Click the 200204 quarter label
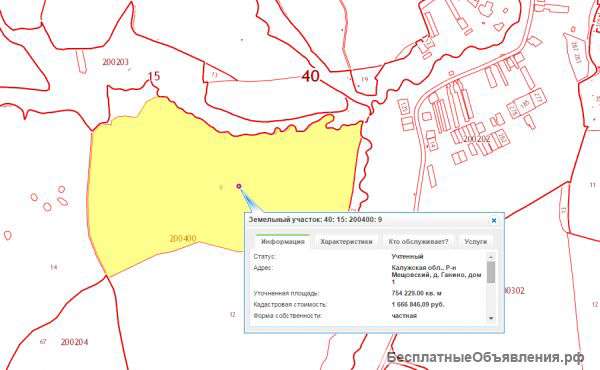 click(x=74, y=342)
